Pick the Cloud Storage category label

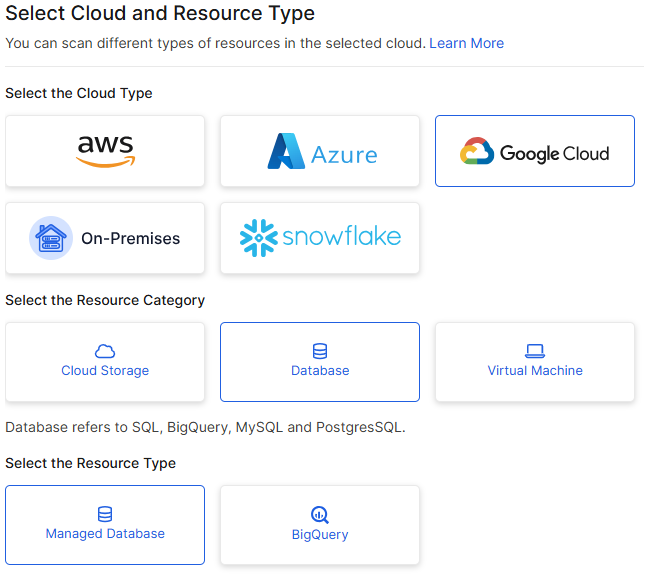pyautogui.click(x=105, y=371)
